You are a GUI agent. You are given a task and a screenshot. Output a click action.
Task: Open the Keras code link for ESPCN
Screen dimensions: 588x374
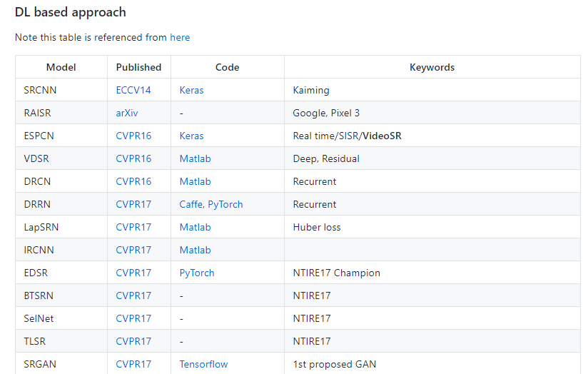coord(191,136)
